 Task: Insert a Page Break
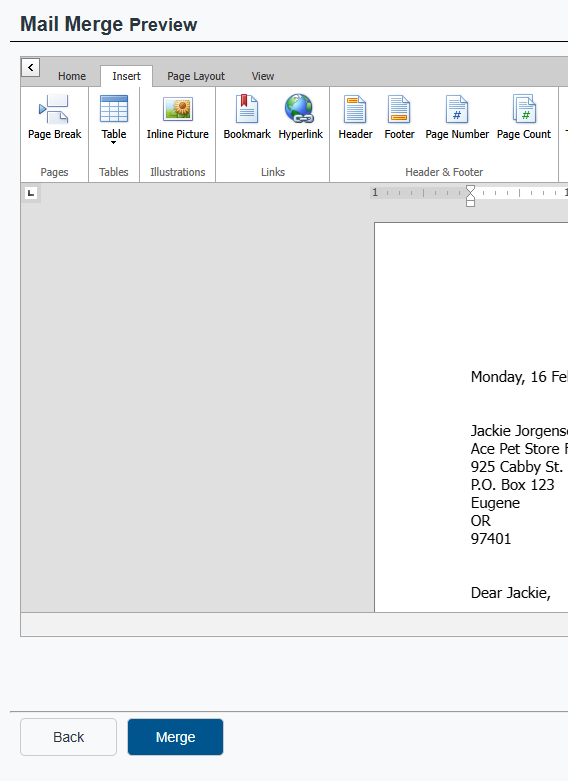[54, 118]
